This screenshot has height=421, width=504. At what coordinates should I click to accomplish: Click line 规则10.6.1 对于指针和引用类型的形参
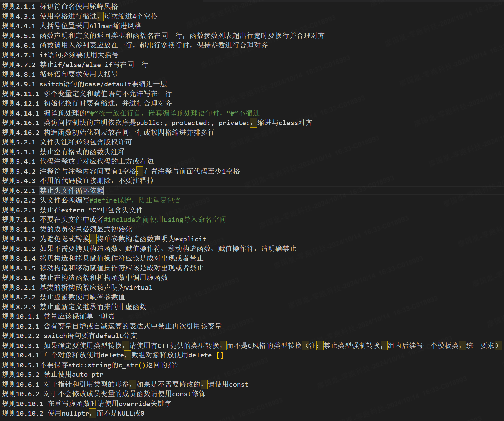(125, 384)
